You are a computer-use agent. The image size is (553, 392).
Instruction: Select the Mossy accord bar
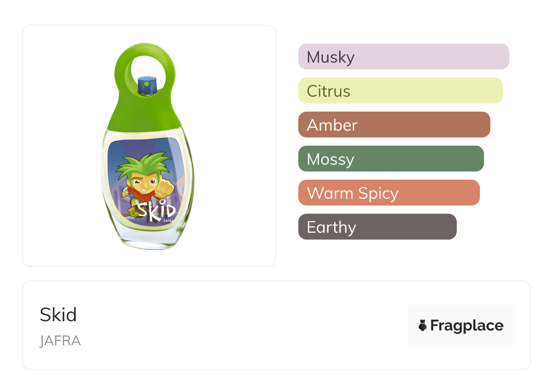tap(391, 159)
